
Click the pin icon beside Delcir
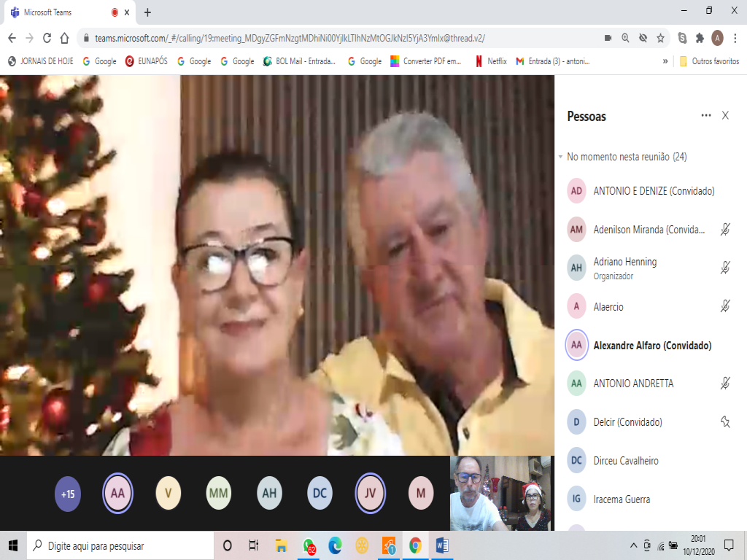(x=725, y=421)
